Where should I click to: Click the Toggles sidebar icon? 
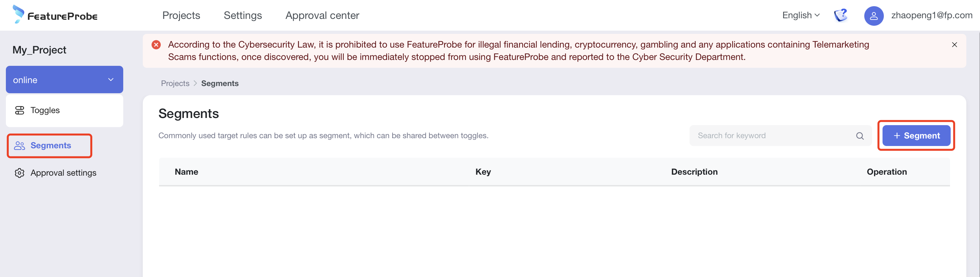tap(20, 110)
